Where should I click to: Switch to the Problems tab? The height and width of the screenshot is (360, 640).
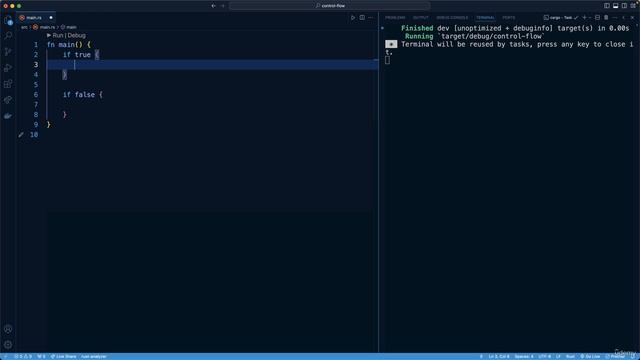pos(395,18)
